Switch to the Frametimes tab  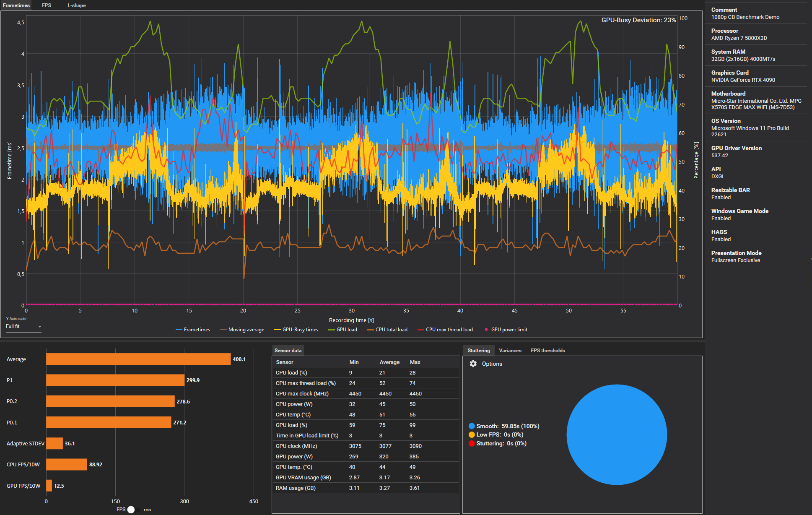(16, 5)
